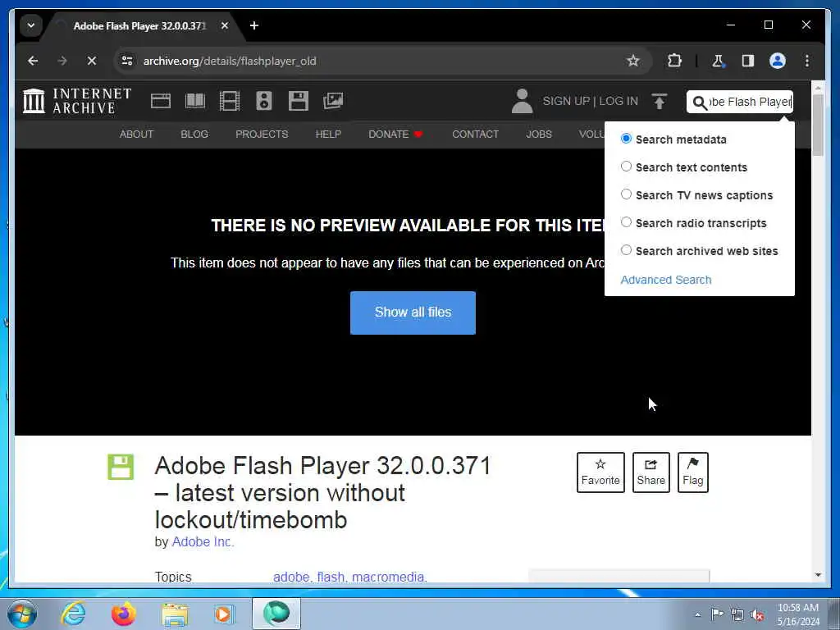Image resolution: width=840 pixels, height=630 pixels.
Task: Open the Texts book icon
Action: click(x=195, y=101)
